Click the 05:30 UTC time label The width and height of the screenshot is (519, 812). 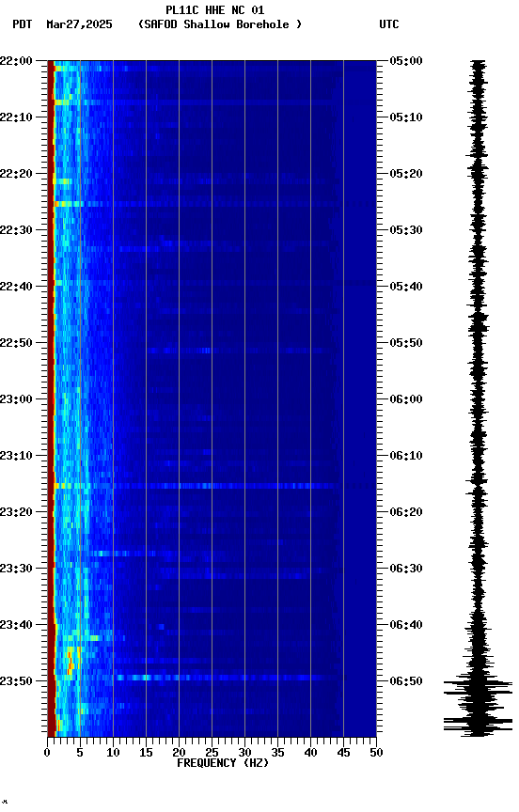406,230
